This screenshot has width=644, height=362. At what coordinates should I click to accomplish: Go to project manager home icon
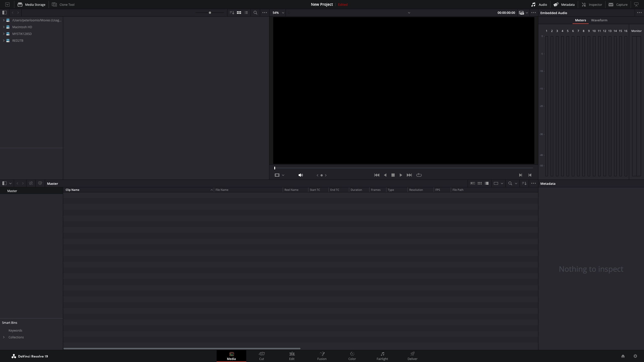coord(623,356)
